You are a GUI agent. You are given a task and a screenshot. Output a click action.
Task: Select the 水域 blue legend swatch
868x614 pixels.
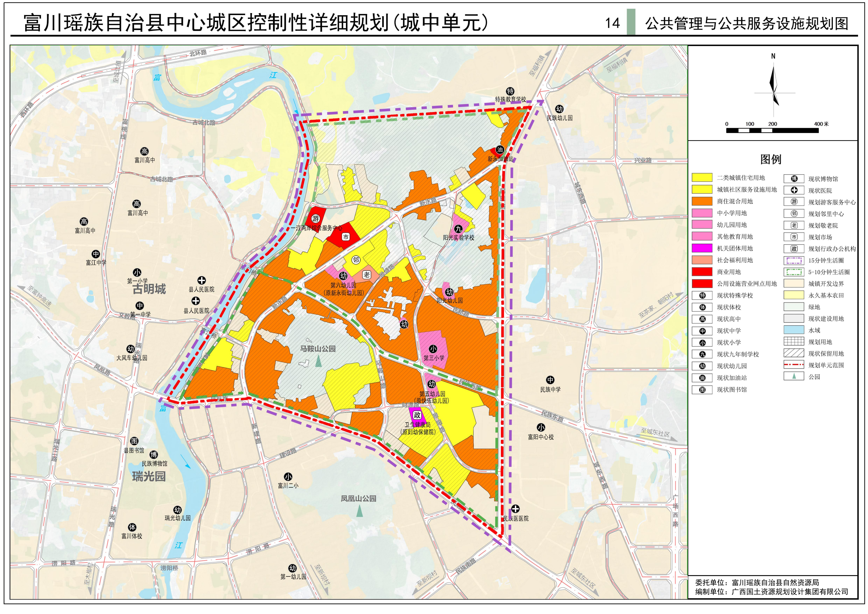794,330
